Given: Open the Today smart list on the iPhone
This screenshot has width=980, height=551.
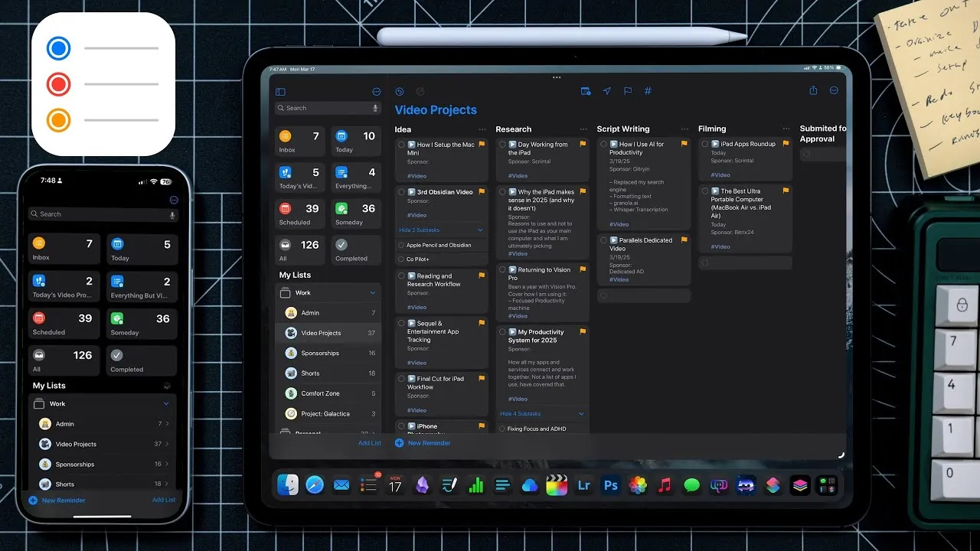Looking at the screenshot, I should coord(142,249).
